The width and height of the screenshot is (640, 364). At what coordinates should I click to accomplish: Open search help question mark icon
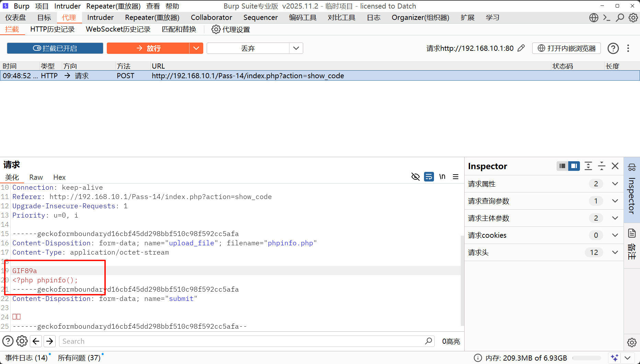pos(8,341)
